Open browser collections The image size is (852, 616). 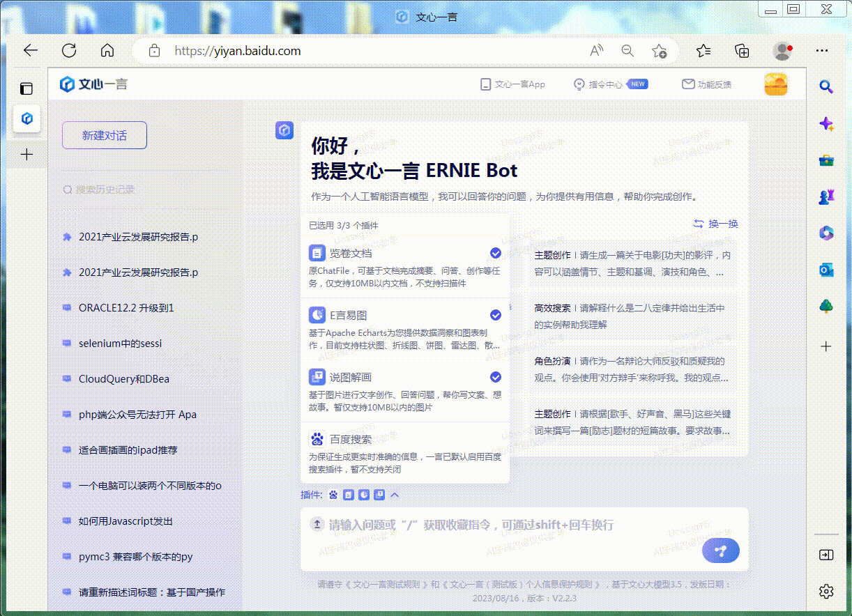(743, 51)
